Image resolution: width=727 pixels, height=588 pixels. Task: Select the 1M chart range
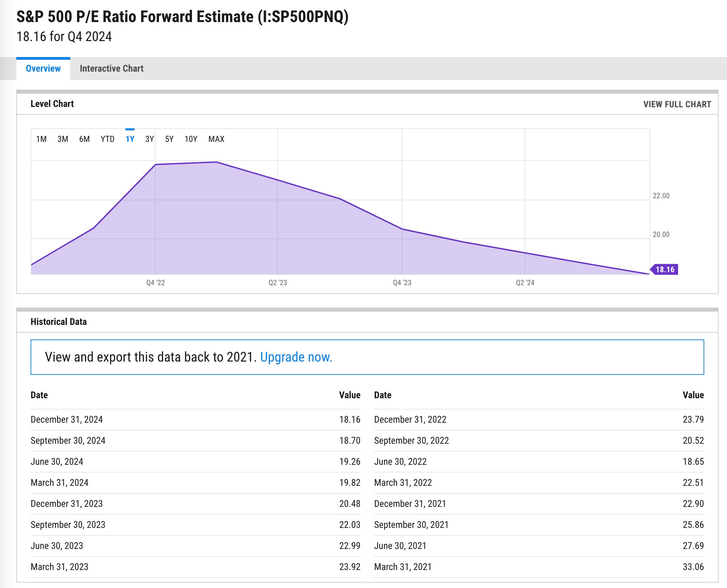pyautogui.click(x=41, y=139)
